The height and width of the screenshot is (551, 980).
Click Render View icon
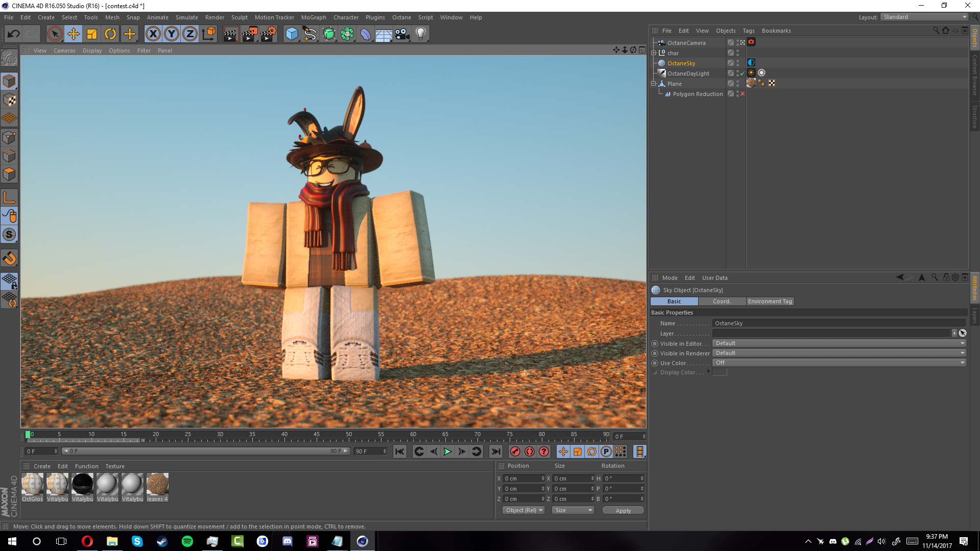[231, 34]
